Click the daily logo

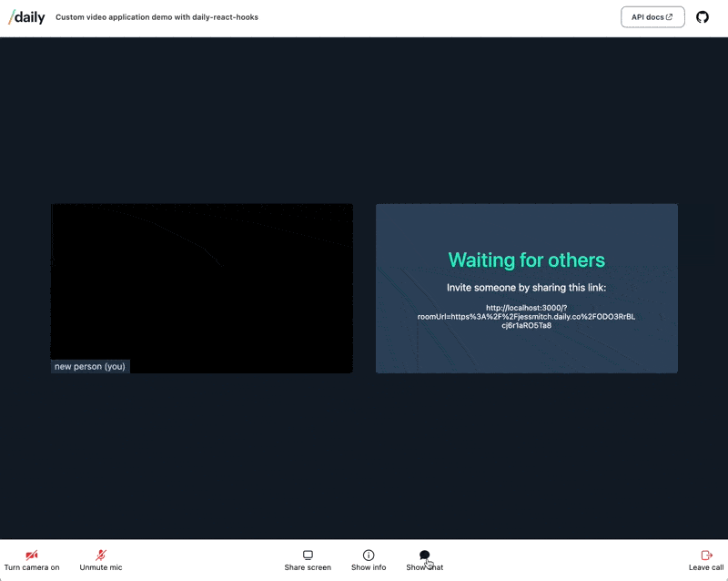point(26,17)
